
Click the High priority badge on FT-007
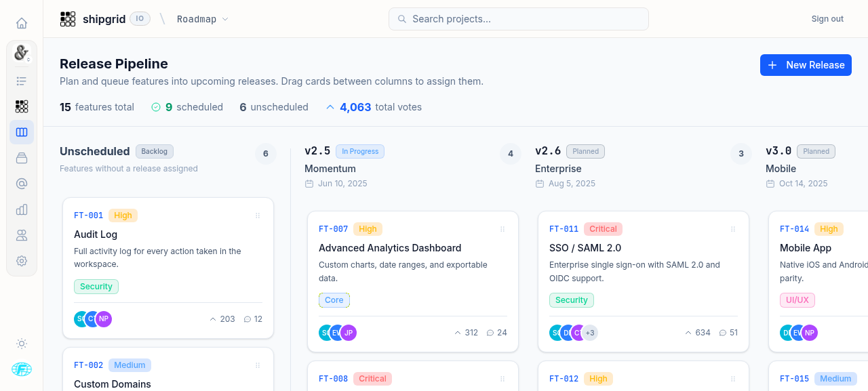pos(368,229)
